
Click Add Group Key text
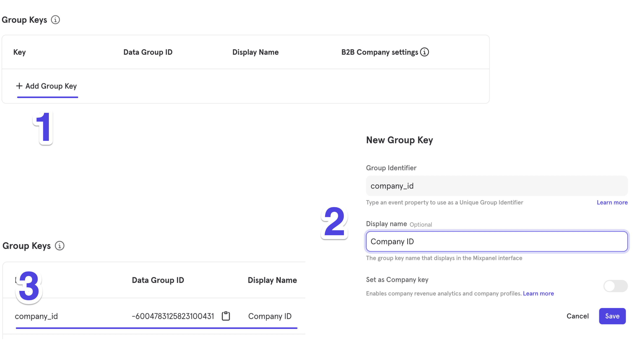51,86
